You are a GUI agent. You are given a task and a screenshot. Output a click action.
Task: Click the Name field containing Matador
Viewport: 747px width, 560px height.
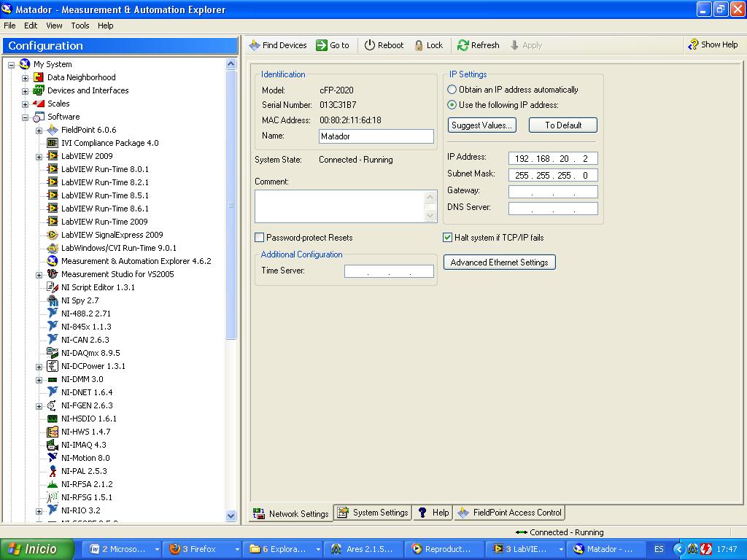coord(376,136)
